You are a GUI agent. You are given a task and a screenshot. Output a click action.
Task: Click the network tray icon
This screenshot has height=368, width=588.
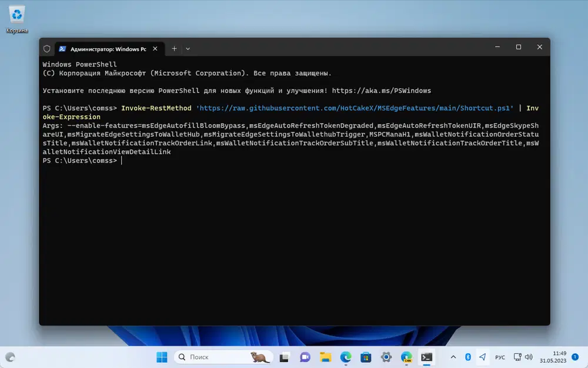tap(517, 357)
